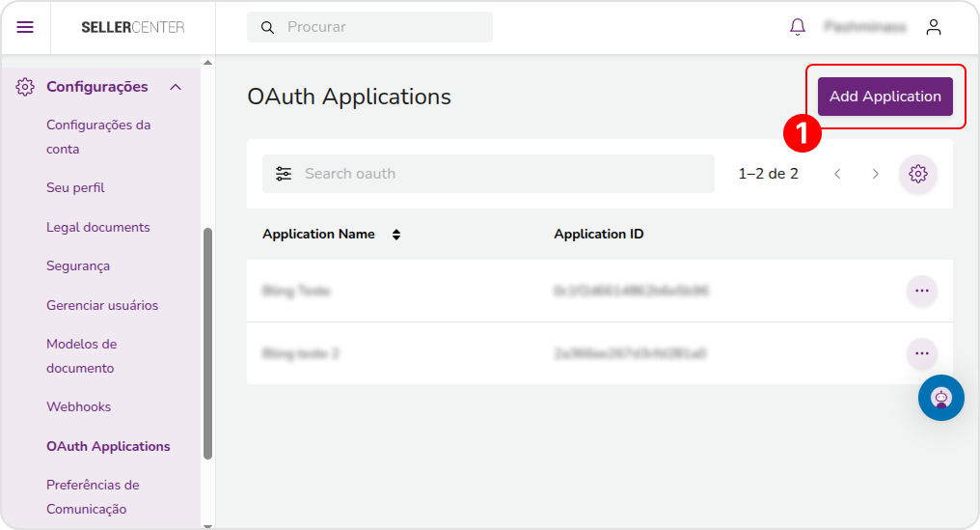Open three-dot actions for second application
980x530 pixels.
click(922, 353)
